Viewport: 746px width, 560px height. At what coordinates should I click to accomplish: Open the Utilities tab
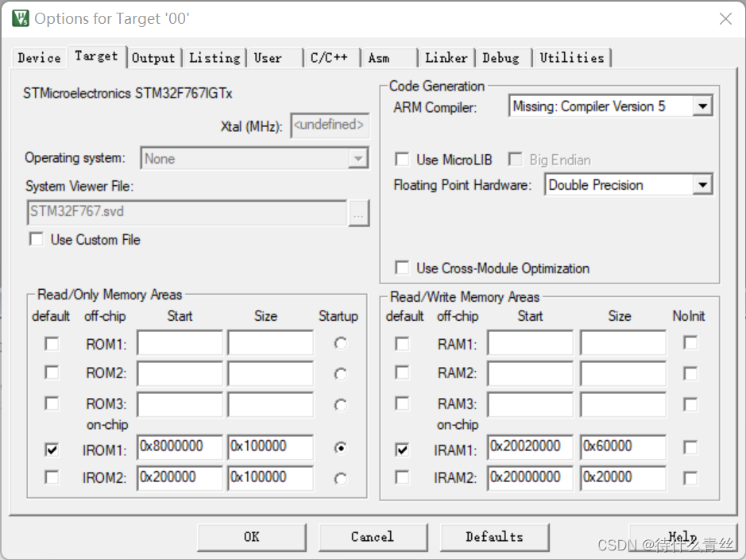coord(572,58)
